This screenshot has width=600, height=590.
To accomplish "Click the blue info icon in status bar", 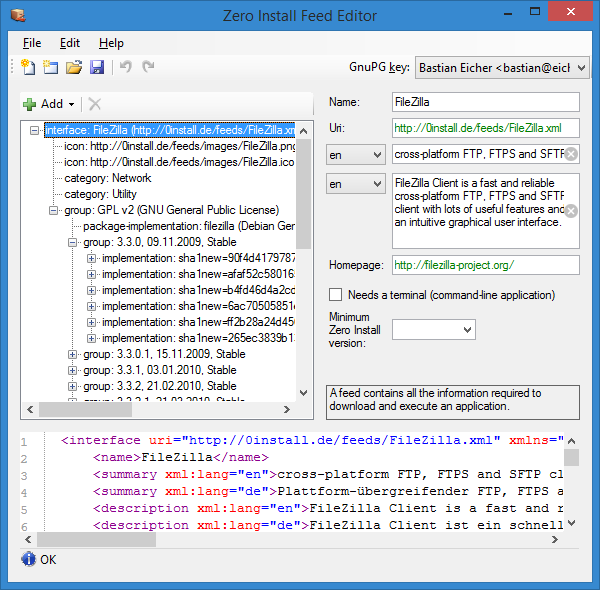I will pos(28,559).
